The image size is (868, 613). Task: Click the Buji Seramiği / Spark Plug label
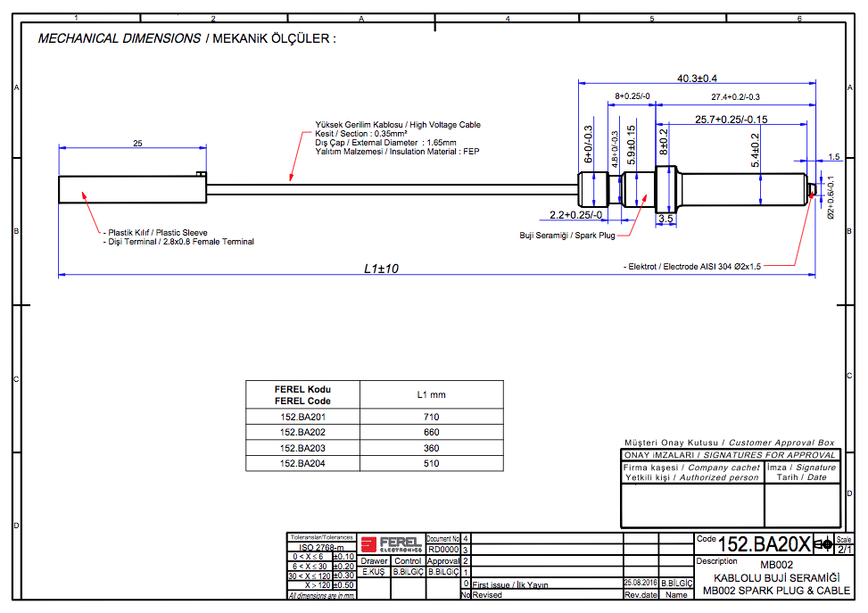566,236
